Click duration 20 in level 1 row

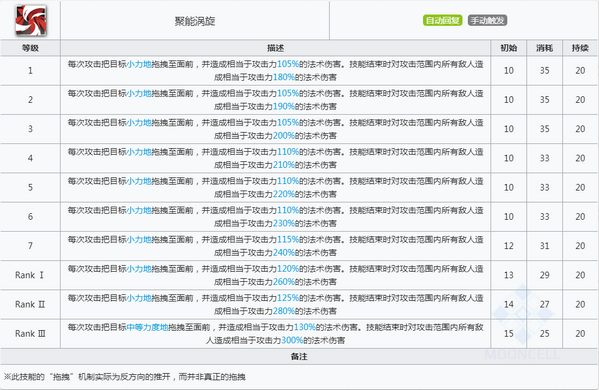tap(580, 71)
